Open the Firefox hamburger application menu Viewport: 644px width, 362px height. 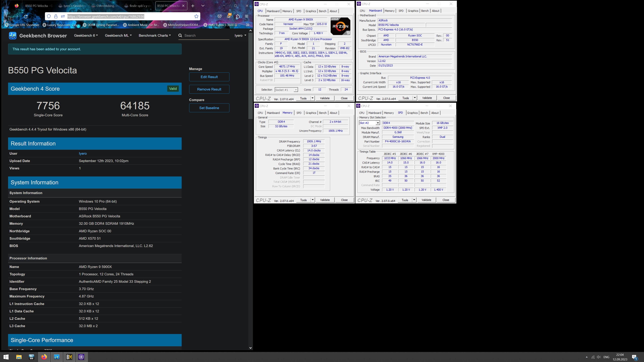click(247, 16)
